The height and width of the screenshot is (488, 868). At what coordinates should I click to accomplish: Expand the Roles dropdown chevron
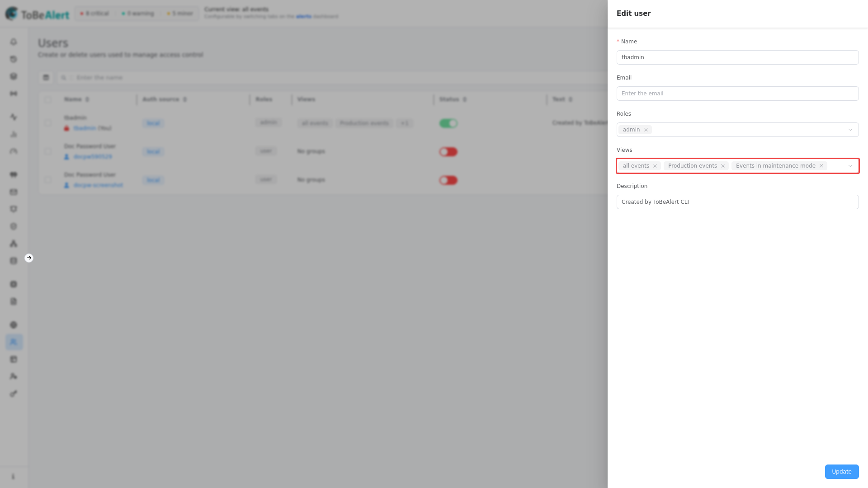[x=850, y=130]
